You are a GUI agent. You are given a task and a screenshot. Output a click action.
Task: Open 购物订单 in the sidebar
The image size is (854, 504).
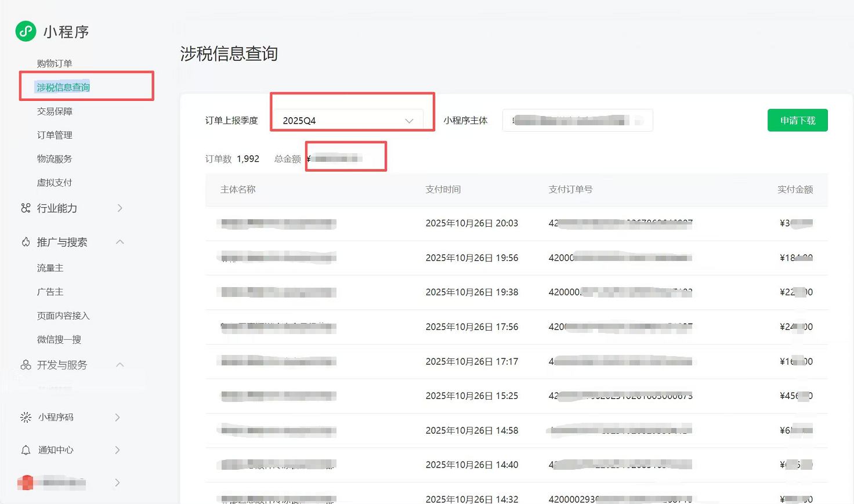coord(55,63)
